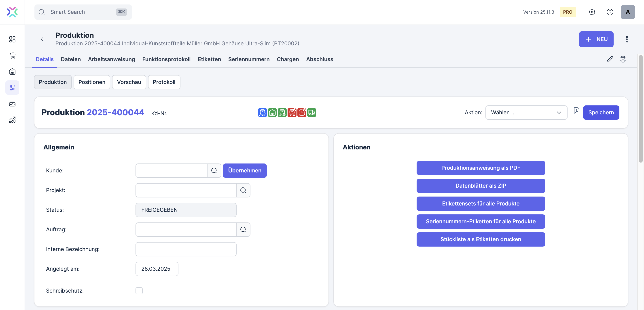Screen dimensions: 644x310
Task: Click the search icon next to Kunde
Action: 214,171
